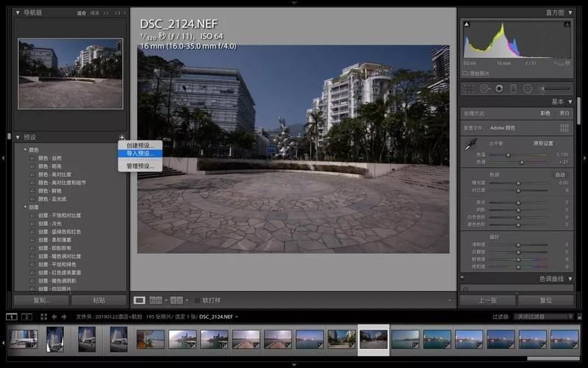Click the 自动 tone button

[x=560, y=175]
